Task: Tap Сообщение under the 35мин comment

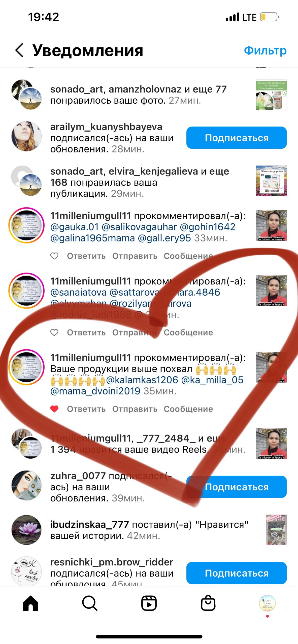Action: (x=188, y=409)
